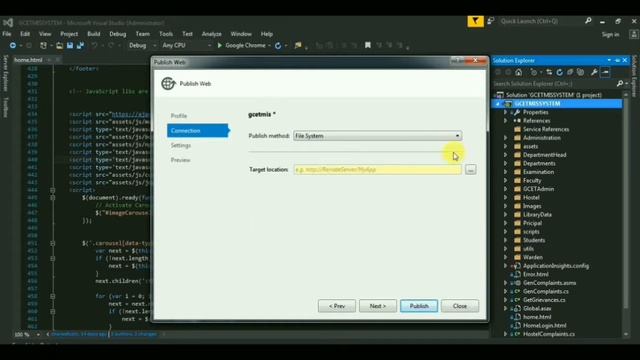Expand the Examination folder
This screenshot has width=640, height=360.
[x=506, y=172]
